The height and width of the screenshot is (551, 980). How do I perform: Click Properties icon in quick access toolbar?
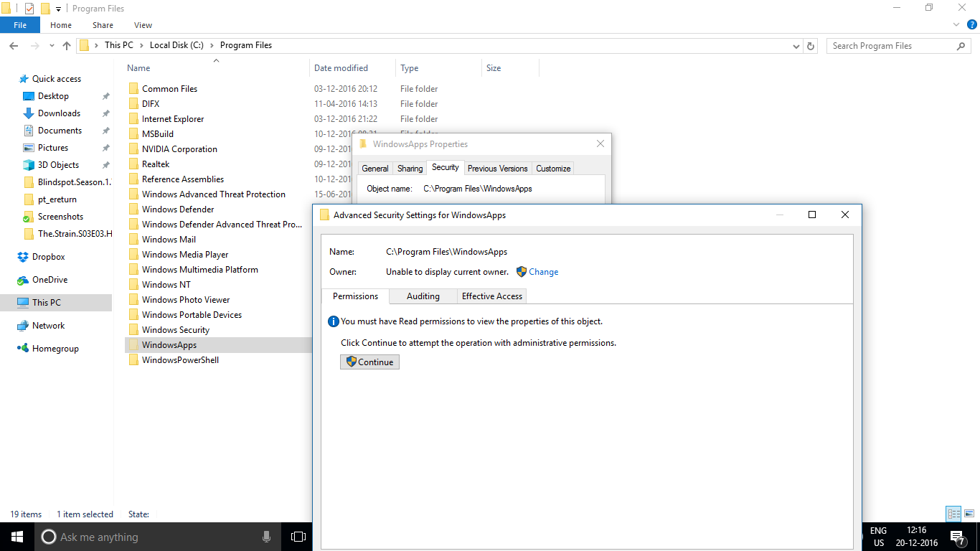click(29, 9)
